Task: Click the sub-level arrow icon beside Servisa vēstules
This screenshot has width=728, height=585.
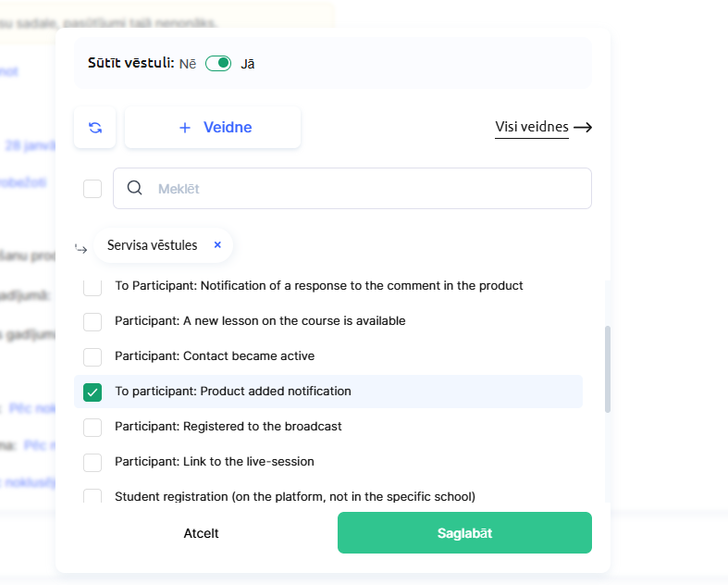Action: [x=81, y=248]
